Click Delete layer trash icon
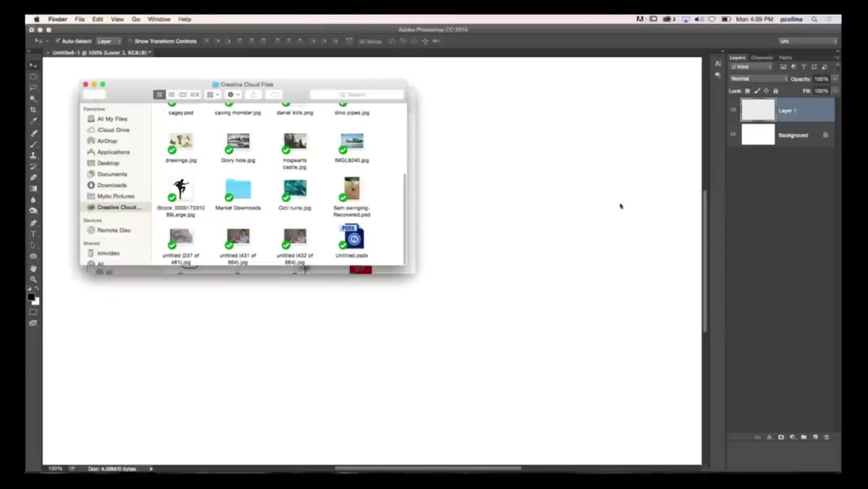The image size is (868, 489). click(827, 437)
